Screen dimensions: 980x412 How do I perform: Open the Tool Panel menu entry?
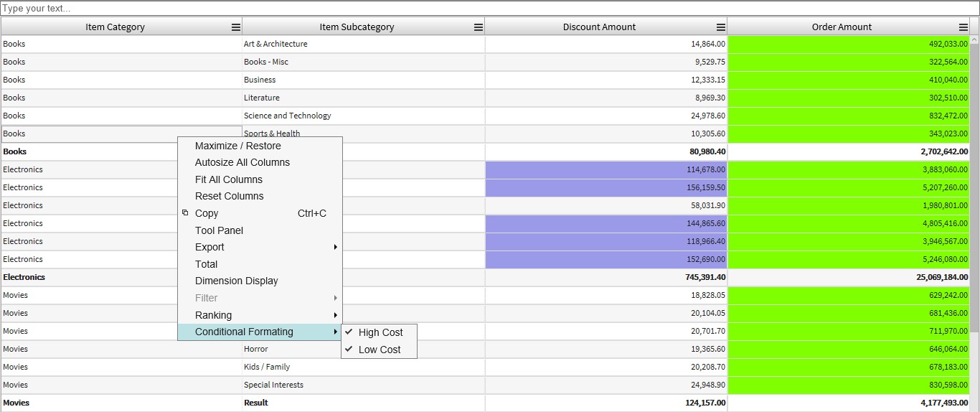coord(219,230)
